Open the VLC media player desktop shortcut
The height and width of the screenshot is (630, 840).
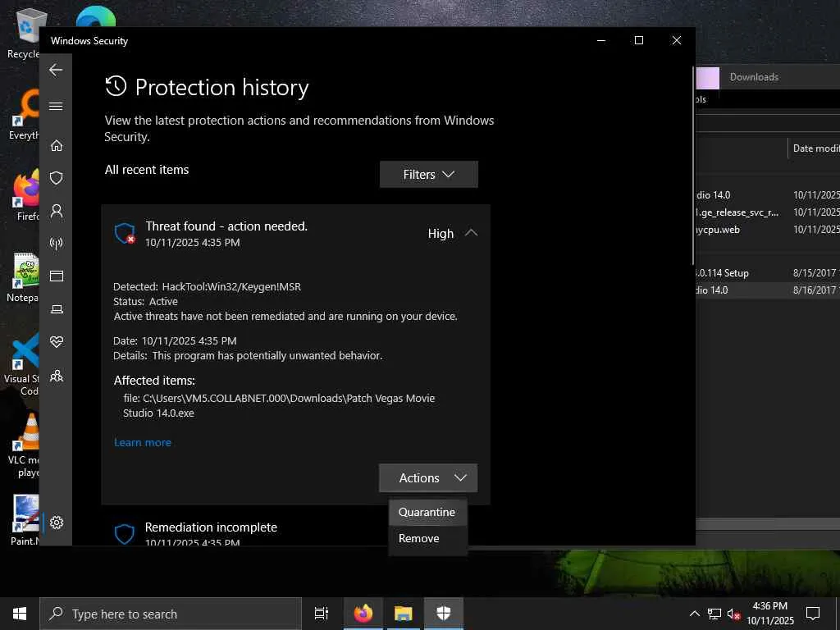24,446
